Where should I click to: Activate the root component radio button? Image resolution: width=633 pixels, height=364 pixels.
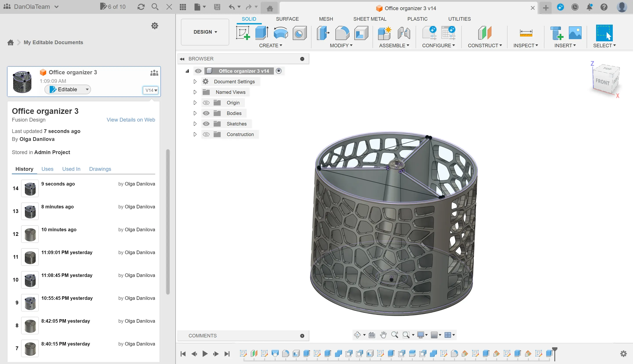(278, 71)
